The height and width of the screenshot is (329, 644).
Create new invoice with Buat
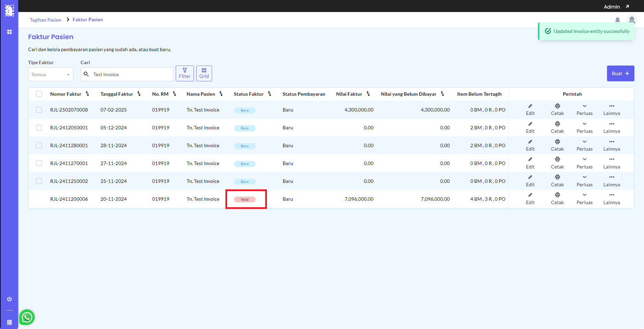click(x=620, y=73)
